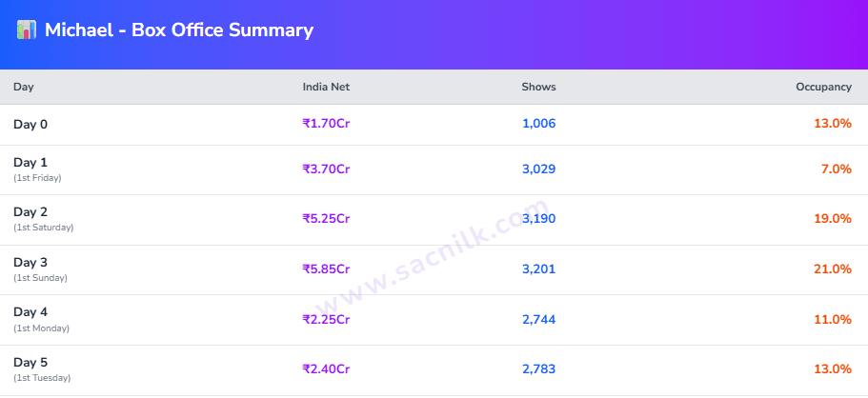
Task: Click the 3,029 shows value
Action: (538, 169)
